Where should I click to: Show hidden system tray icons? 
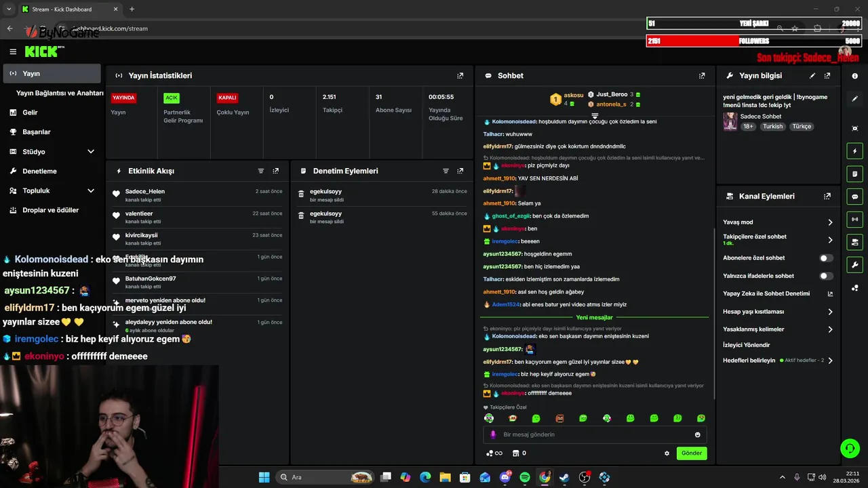pos(782,477)
